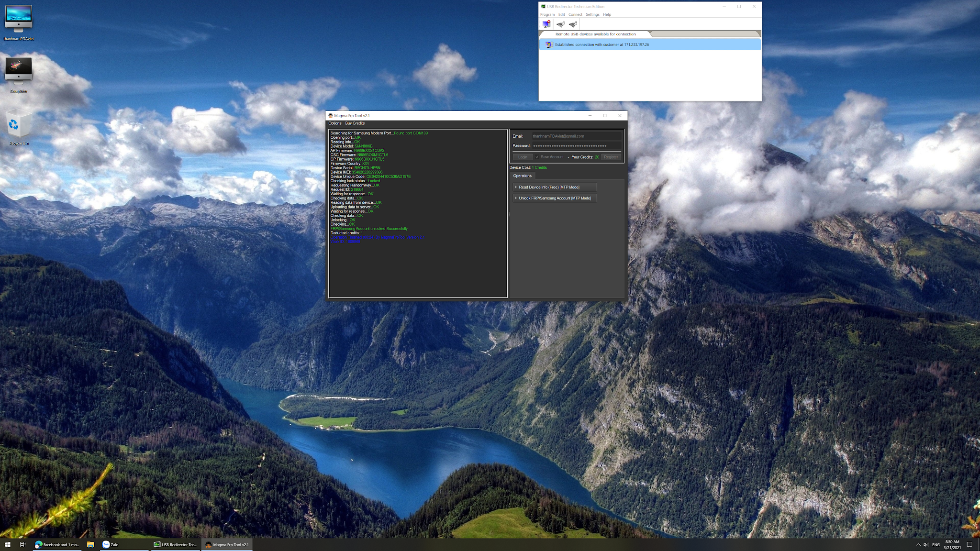This screenshot has width=980, height=551.
Task: Click the Login button
Action: [523, 157]
